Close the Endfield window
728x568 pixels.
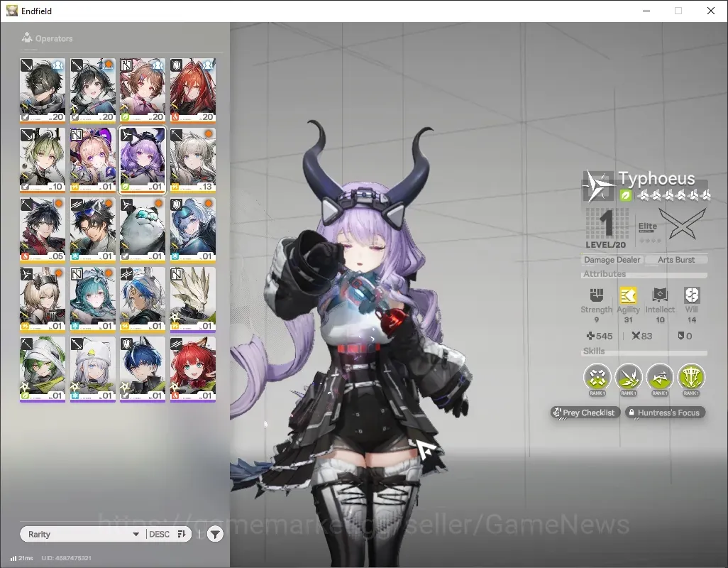[711, 11]
